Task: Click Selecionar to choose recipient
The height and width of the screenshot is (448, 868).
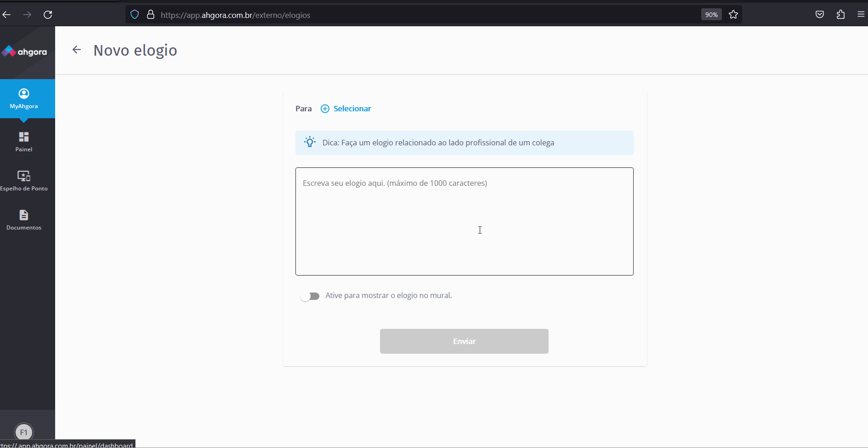Action: coord(352,109)
